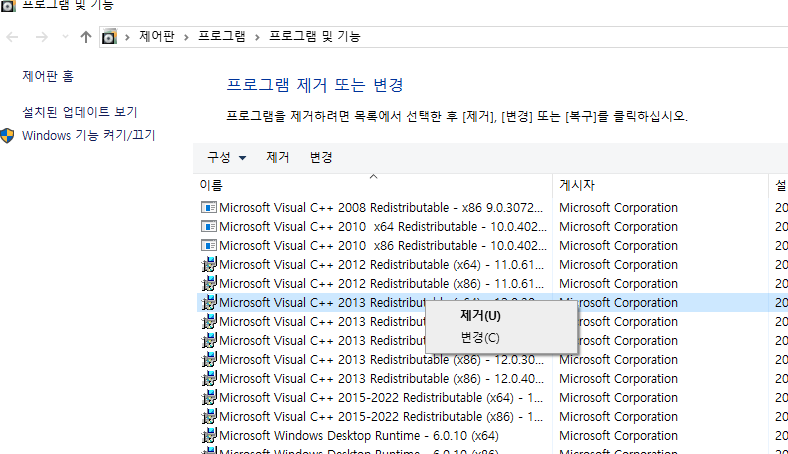The image size is (788, 454).
Task: Click icon of Visual C++ 2008 Redistributable x86
Action: click(x=209, y=208)
